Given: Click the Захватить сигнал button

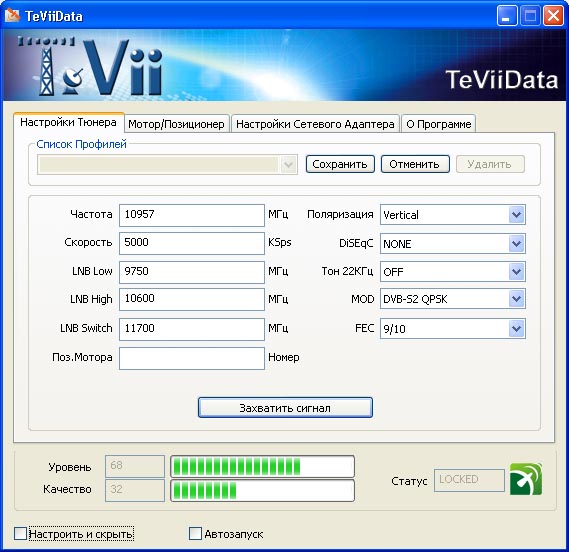Looking at the screenshot, I should point(285,408).
